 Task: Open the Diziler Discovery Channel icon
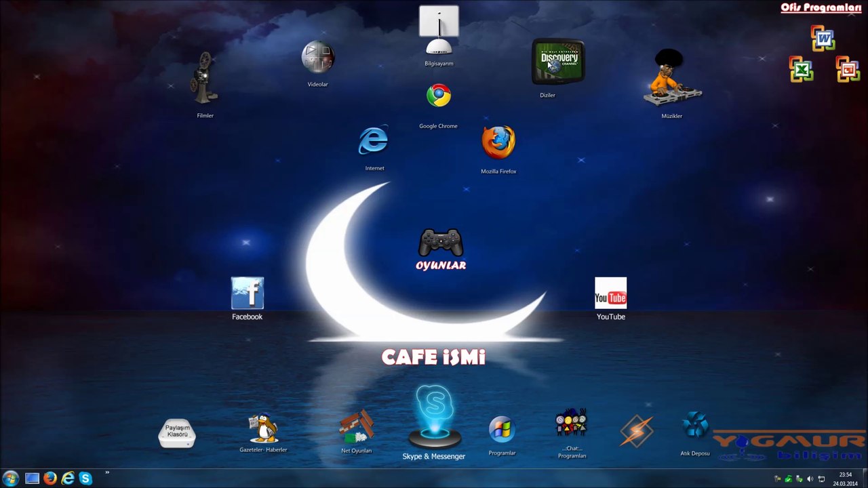tap(558, 62)
